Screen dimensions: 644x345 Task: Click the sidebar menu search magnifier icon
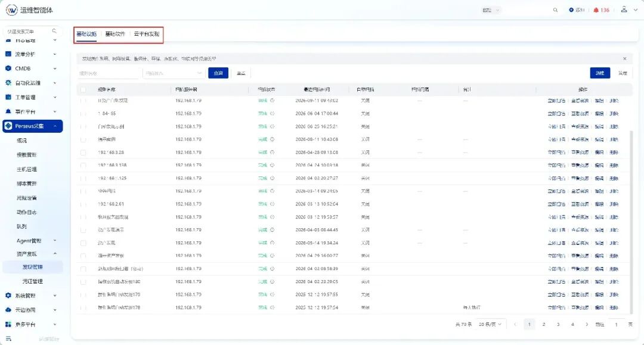(54, 31)
